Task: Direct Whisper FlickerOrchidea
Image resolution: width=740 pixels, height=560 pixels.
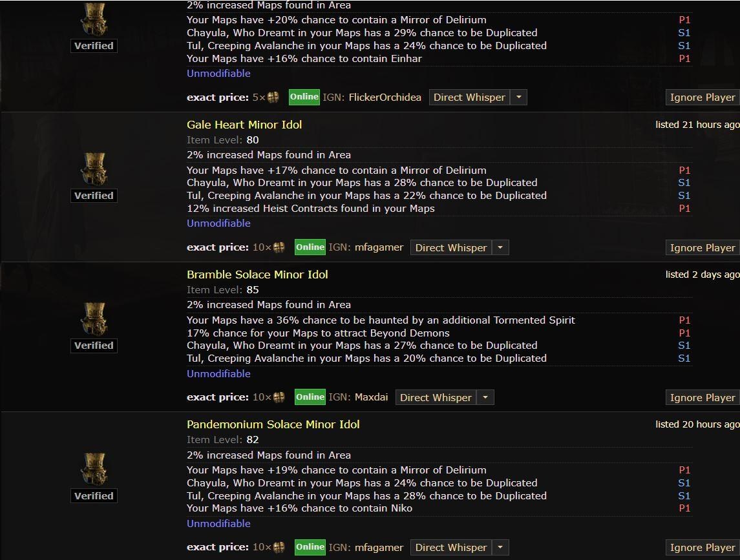Action: pyautogui.click(x=469, y=97)
